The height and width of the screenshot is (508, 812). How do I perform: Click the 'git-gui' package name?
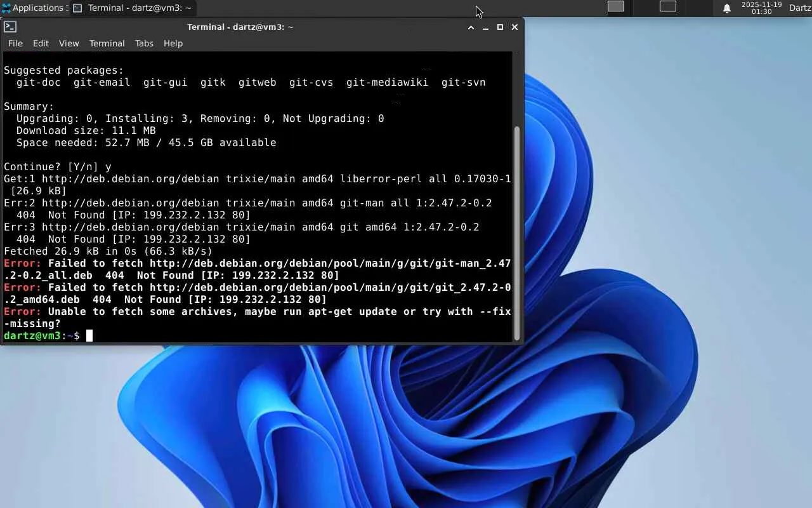[166, 83]
